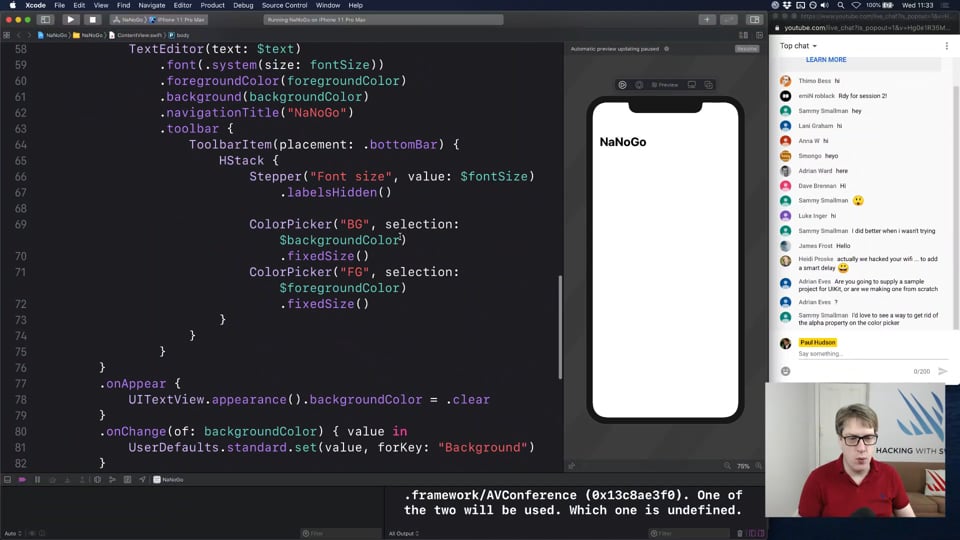
Task: Open NaNoGo project breadcrumb
Action: (x=53, y=36)
